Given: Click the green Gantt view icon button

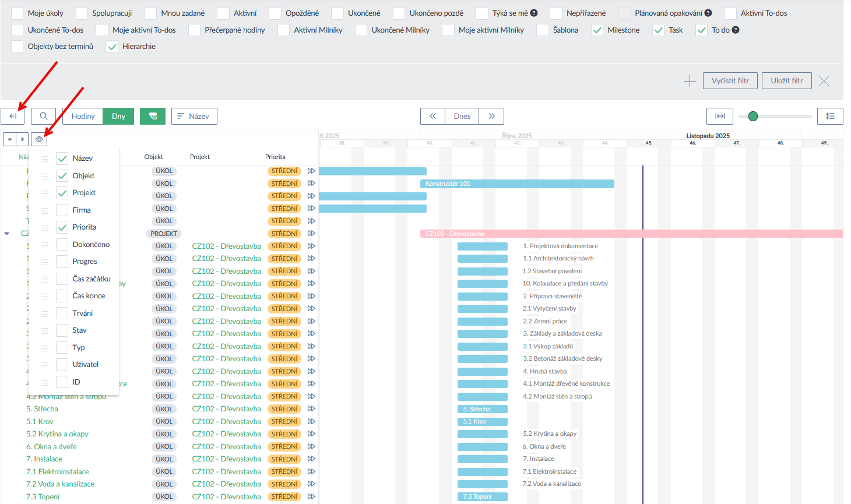Looking at the screenshot, I should tap(153, 116).
